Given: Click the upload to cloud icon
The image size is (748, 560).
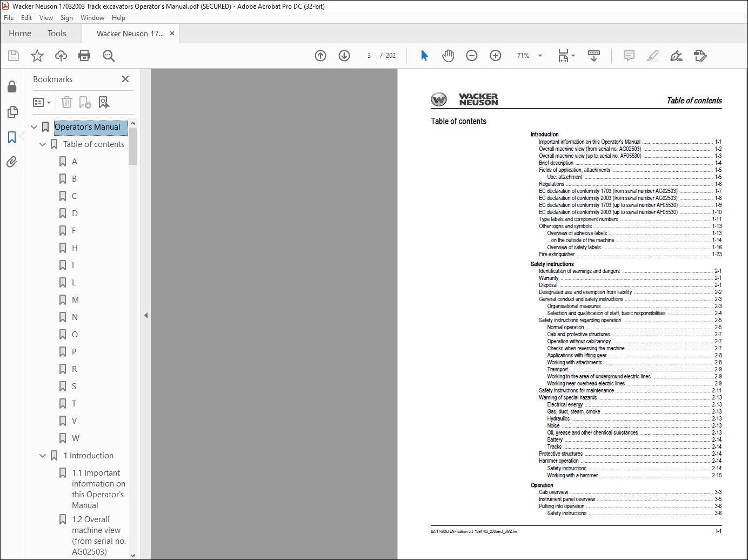Looking at the screenshot, I should pyautogui.click(x=61, y=56).
